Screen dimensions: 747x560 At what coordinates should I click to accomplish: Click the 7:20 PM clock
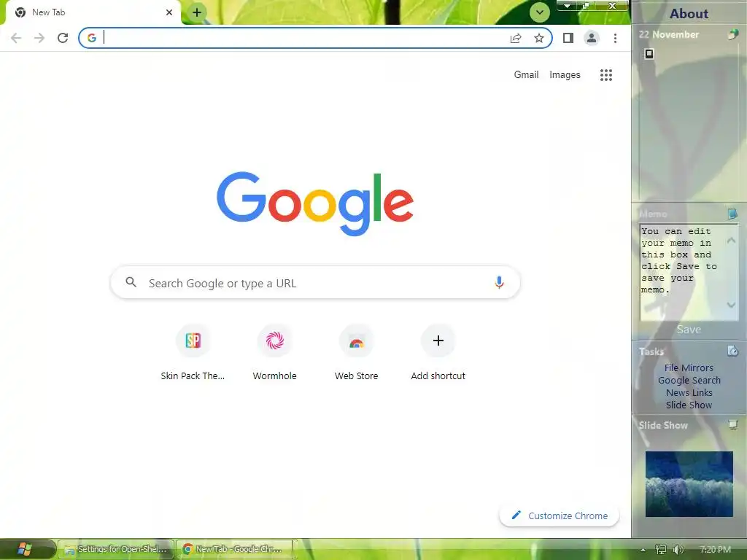point(715,550)
